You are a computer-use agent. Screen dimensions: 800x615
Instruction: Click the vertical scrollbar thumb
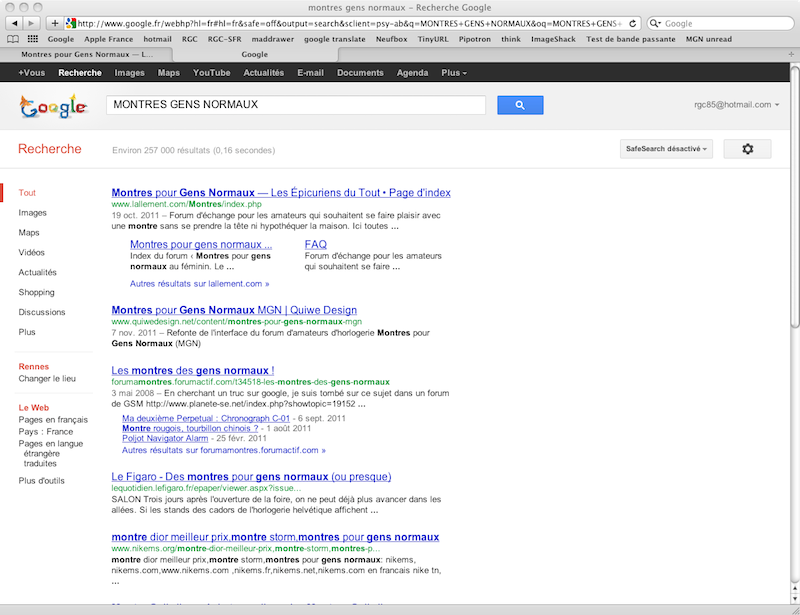pyautogui.click(x=795, y=196)
